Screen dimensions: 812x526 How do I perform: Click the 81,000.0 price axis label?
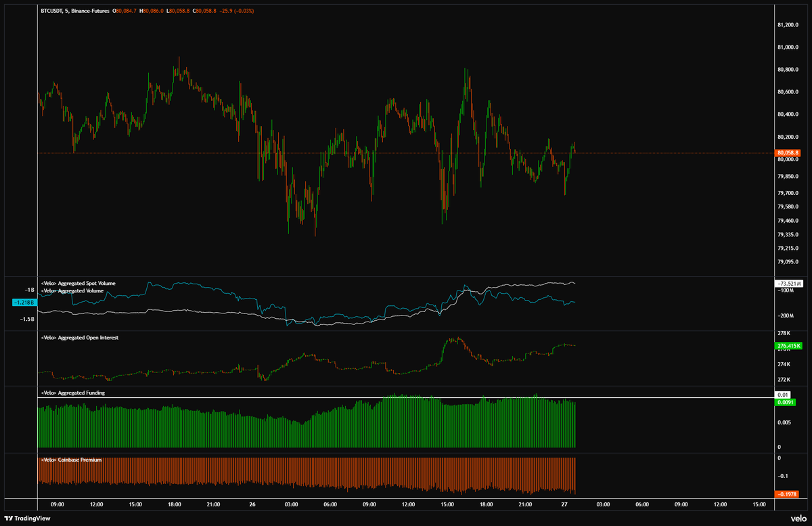coord(789,47)
